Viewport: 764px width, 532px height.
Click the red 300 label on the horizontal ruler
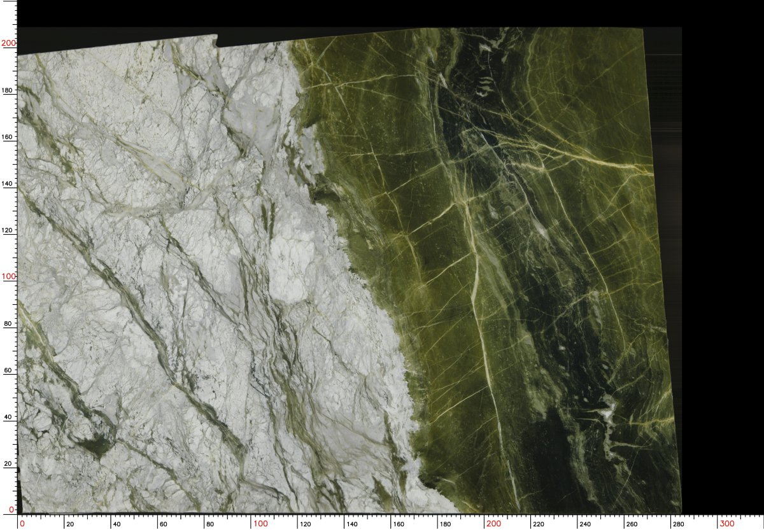point(727,524)
